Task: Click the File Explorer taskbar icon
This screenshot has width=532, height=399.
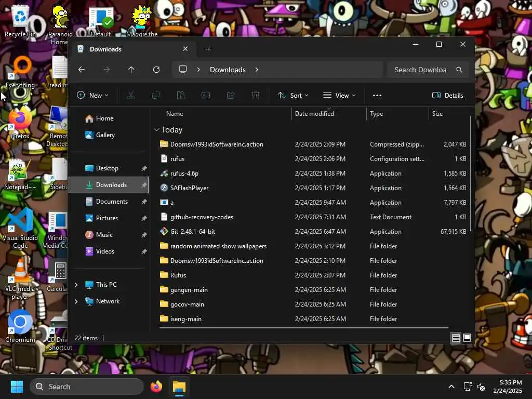Action: point(179,387)
